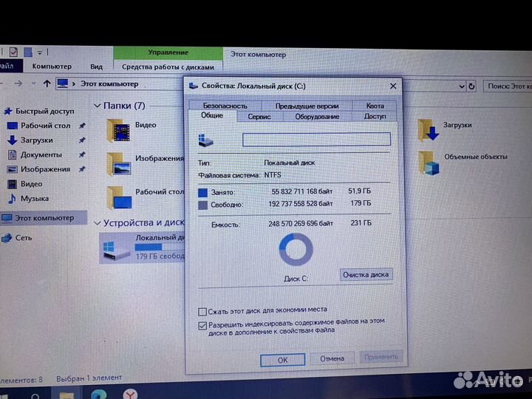This screenshot has height=399, width=532.
Task: Open the quick access toolbar customize dropdown
Action: coord(40,52)
